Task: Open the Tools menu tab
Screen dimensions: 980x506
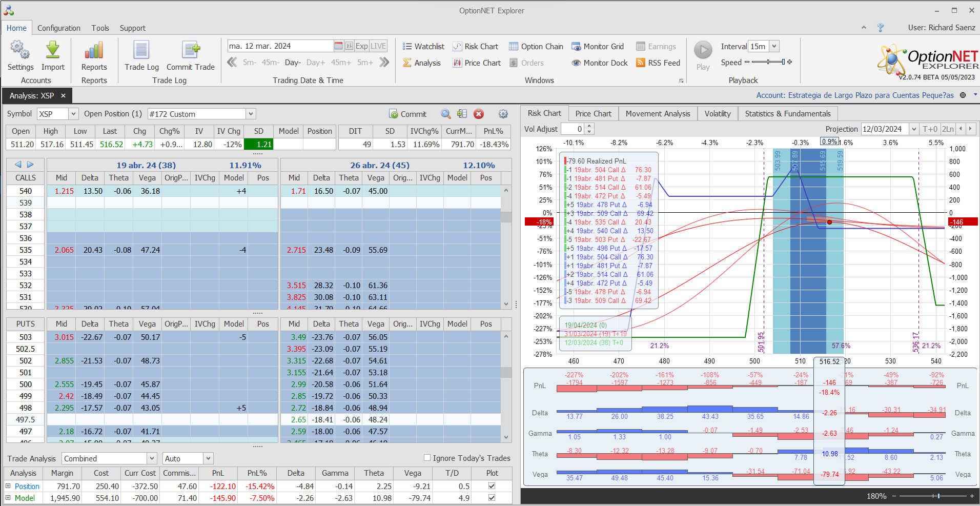Action: (x=100, y=28)
